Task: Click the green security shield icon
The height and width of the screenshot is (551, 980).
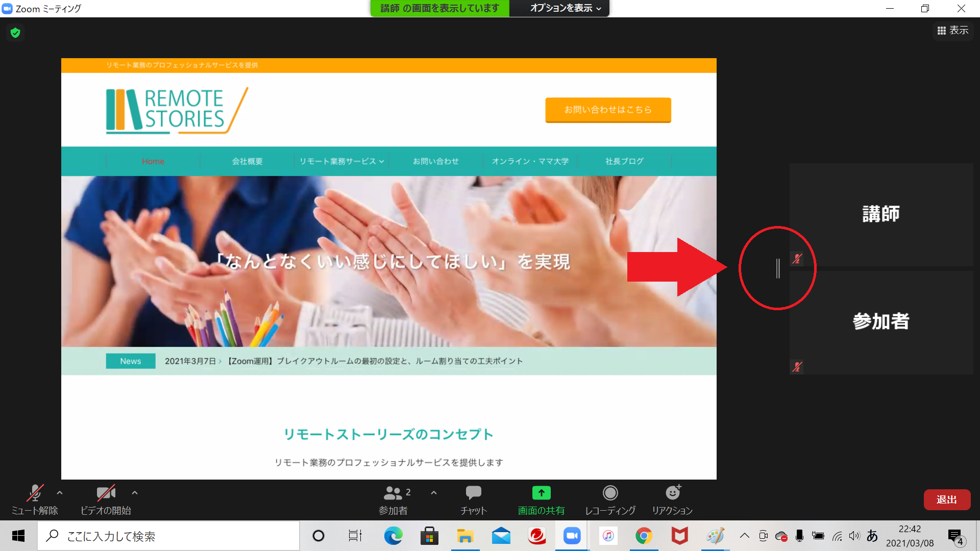Action: (x=15, y=33)
